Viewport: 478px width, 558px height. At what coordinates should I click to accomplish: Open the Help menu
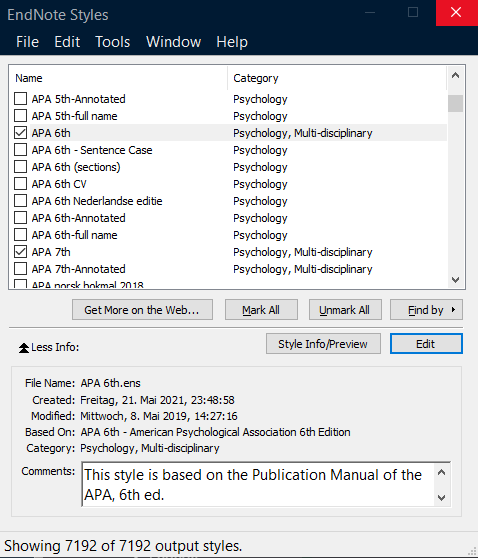tap(232, 42)
